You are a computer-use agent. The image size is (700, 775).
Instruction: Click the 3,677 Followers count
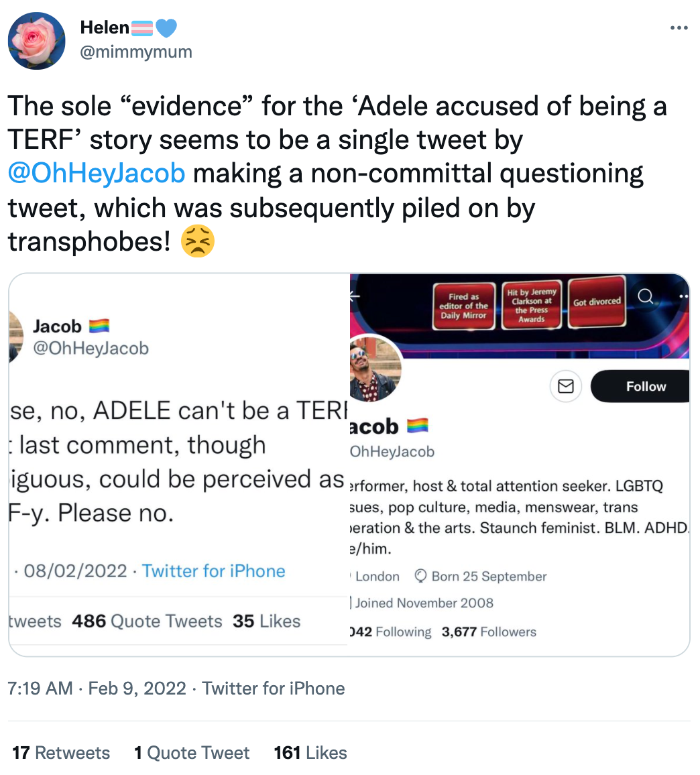click(x=488, y=632)
